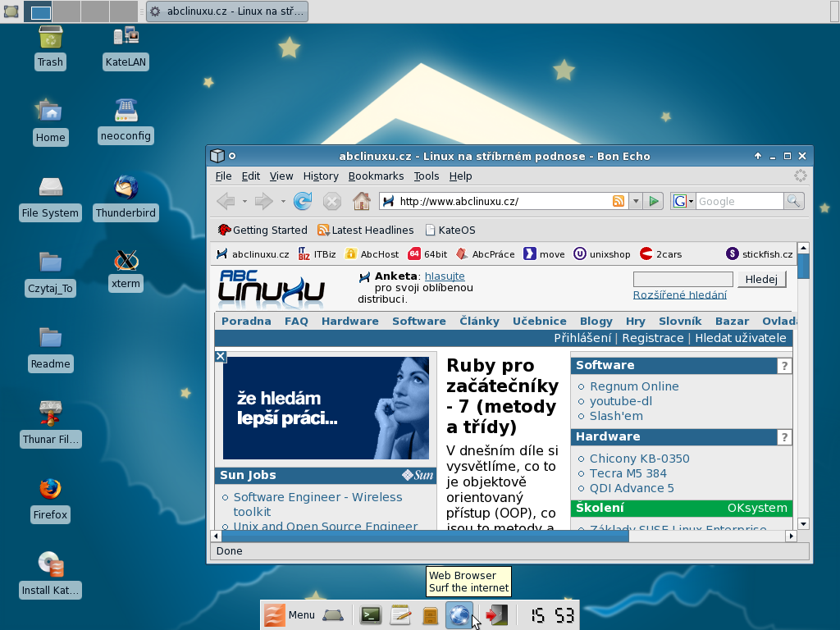
Task: Launch the Web Browser from bottom panel
Action: (x=459, y=615)
